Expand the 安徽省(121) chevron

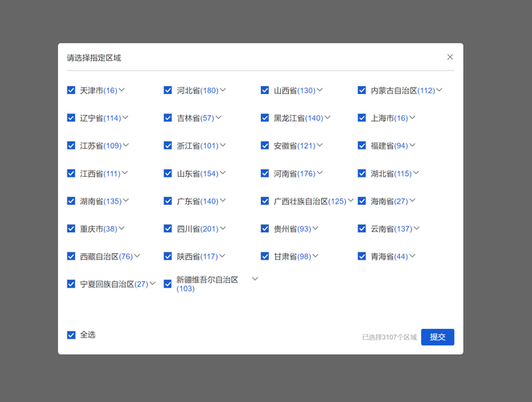tap(320, 145)
